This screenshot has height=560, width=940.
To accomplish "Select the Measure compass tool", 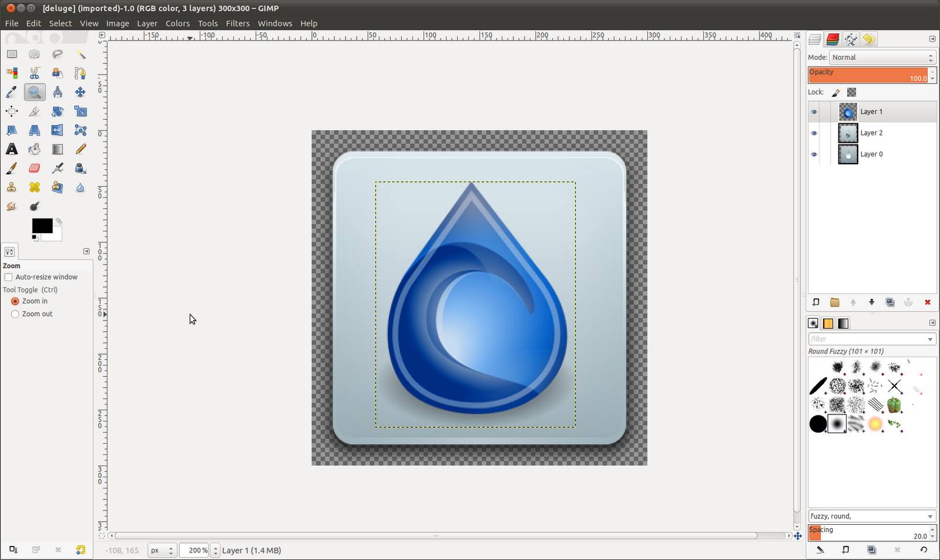I will click(x=58, y=92).
